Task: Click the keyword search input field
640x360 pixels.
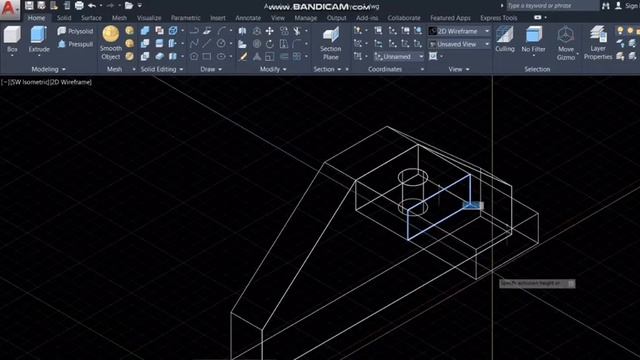Action: click(x=553, y=5)
